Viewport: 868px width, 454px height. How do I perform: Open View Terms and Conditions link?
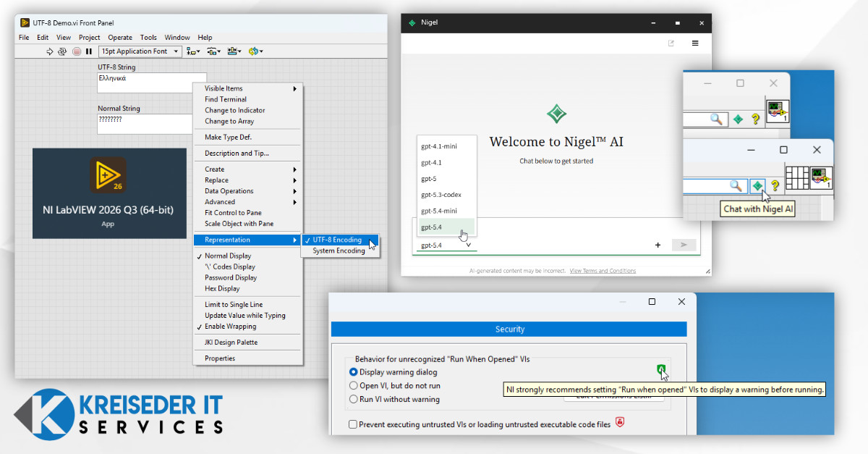click(603, 271)
